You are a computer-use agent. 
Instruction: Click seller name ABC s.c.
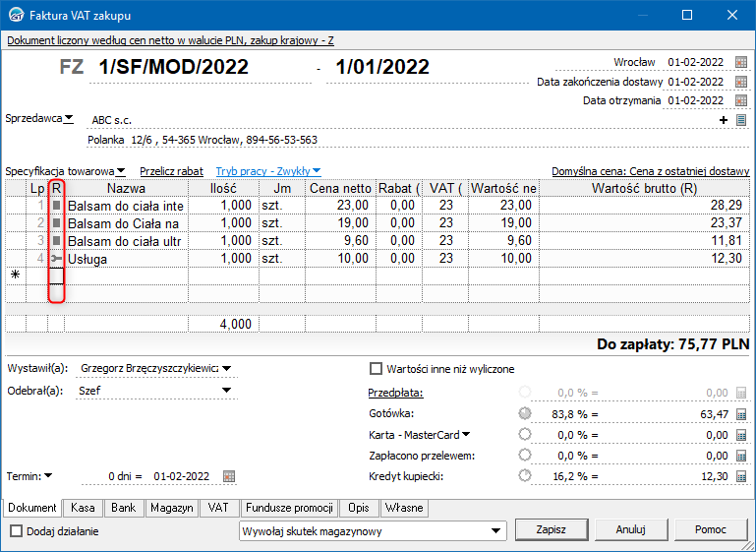[x=112, y=120]
